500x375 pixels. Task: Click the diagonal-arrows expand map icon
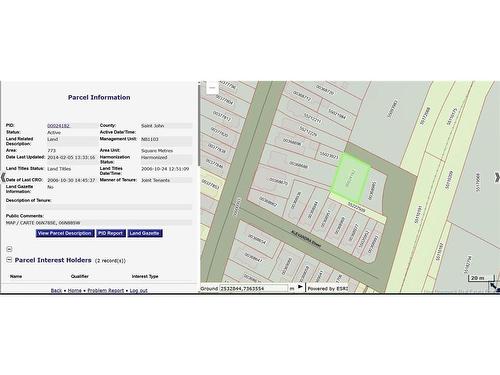(494, 286)
